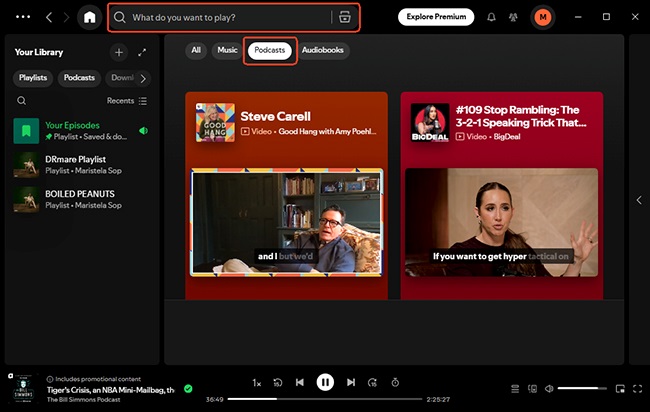The image size is (650, 412).
Task: Click the Good Hang cover art
Action: pyautogui.click(x=215, y=123)
